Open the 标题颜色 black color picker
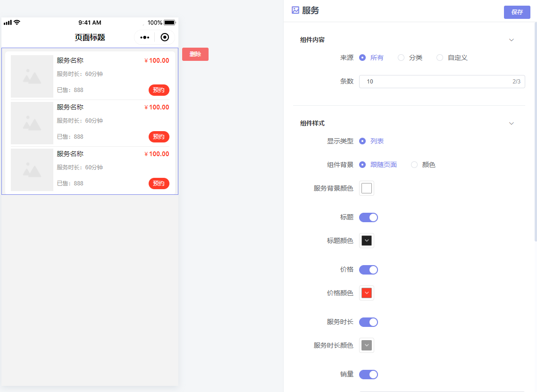This screenshot has width=537, height=392. (x=367, y=241)
